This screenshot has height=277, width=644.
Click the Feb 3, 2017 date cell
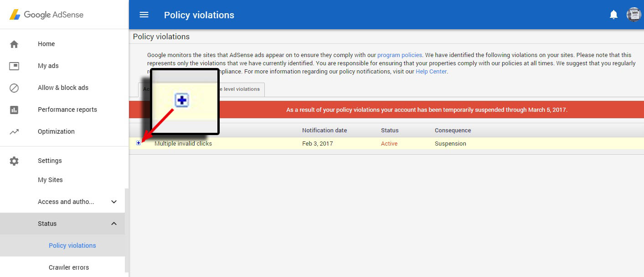[x=318, y=143]
